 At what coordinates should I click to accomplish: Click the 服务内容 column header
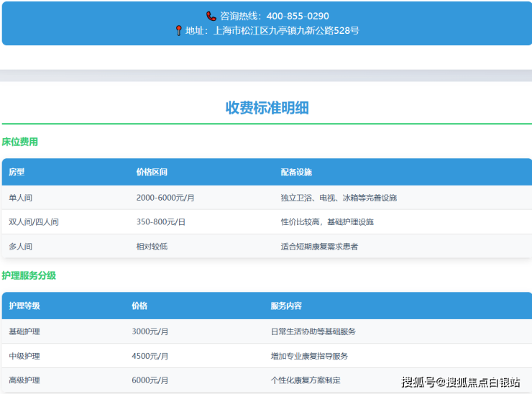[x=286, y=306]
